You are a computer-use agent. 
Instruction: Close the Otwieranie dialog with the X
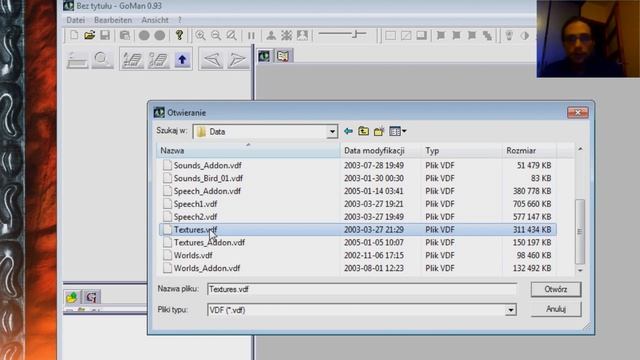(x=578, y=112)
